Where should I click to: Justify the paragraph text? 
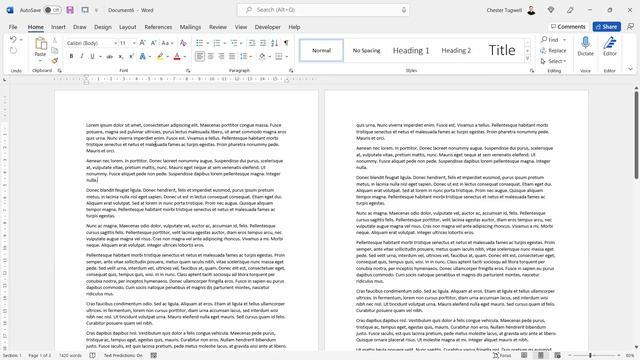[232, 56]
